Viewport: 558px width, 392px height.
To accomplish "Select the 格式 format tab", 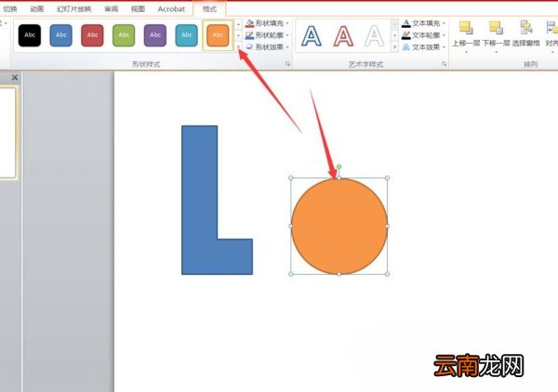I will pos(209,9).
